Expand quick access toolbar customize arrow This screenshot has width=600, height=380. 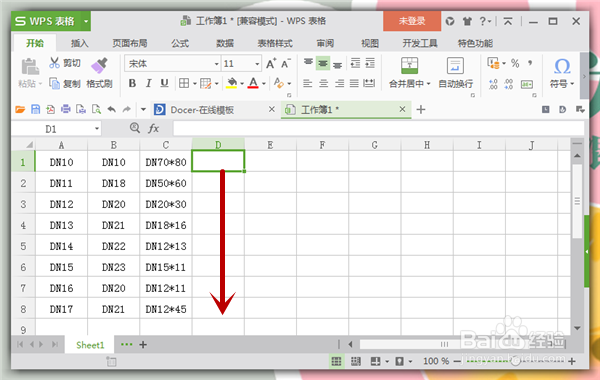click(x=143, y=110)
